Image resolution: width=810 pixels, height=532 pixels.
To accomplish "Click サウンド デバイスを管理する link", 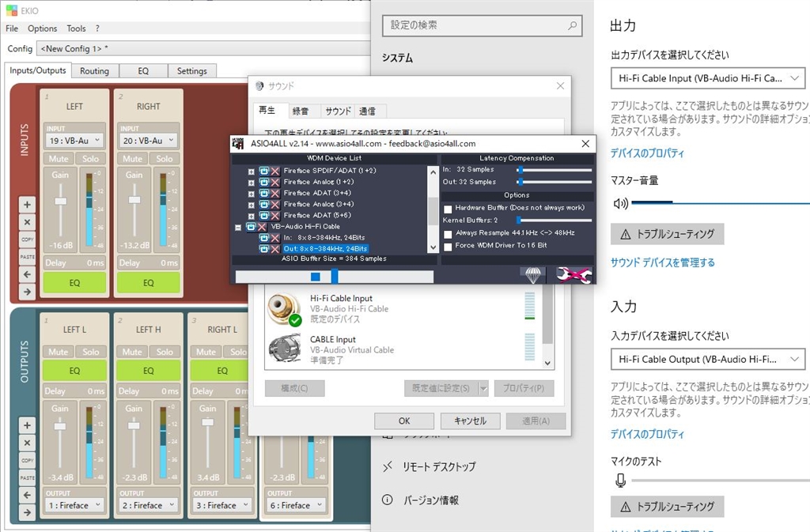I will tap(663, 262).
